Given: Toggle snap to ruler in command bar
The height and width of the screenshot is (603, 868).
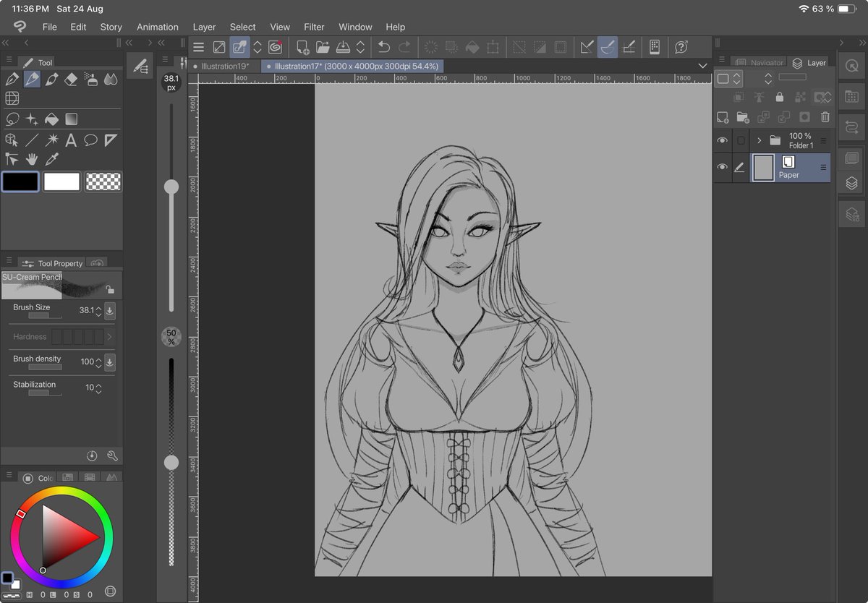Looking at the screenshot, I should (587, 47).
